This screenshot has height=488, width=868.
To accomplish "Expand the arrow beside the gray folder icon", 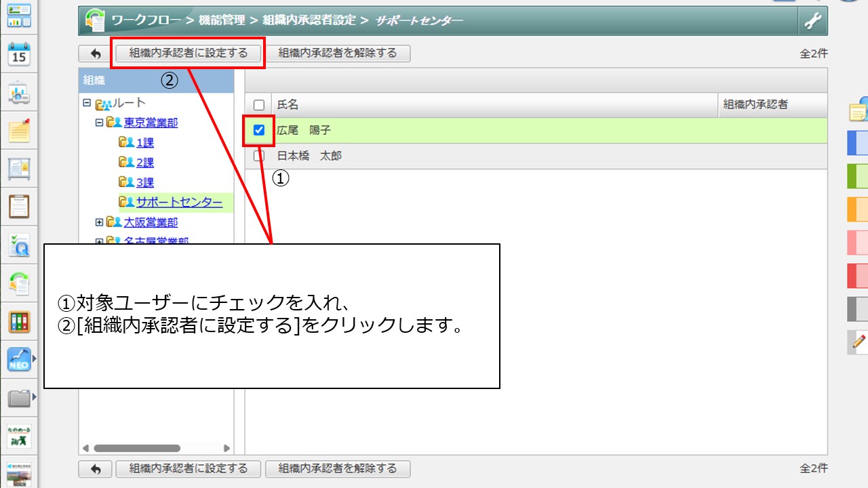I will [35, 399].
